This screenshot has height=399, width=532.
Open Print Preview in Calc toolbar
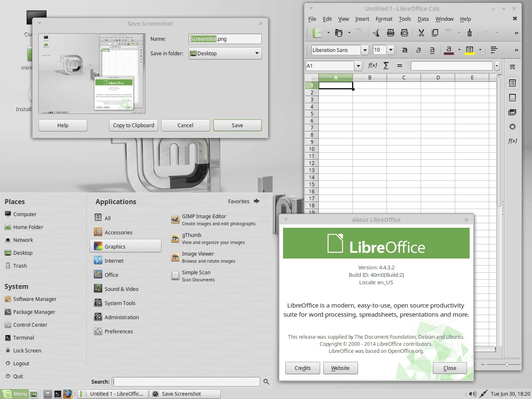point(404,32)
